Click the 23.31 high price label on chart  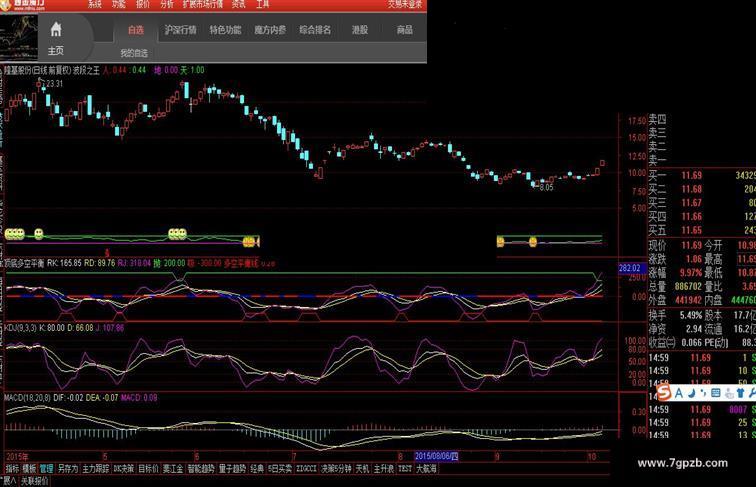coord(54,84)
